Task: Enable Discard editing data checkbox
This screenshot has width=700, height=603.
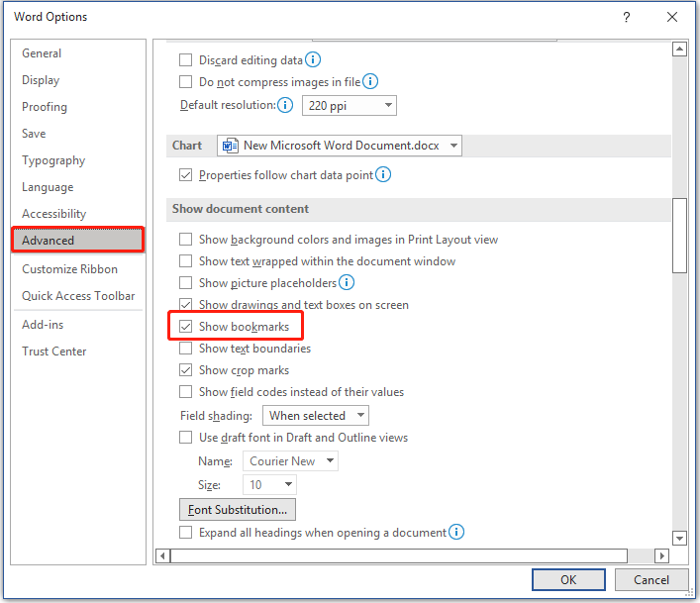Action: [186, 59]
